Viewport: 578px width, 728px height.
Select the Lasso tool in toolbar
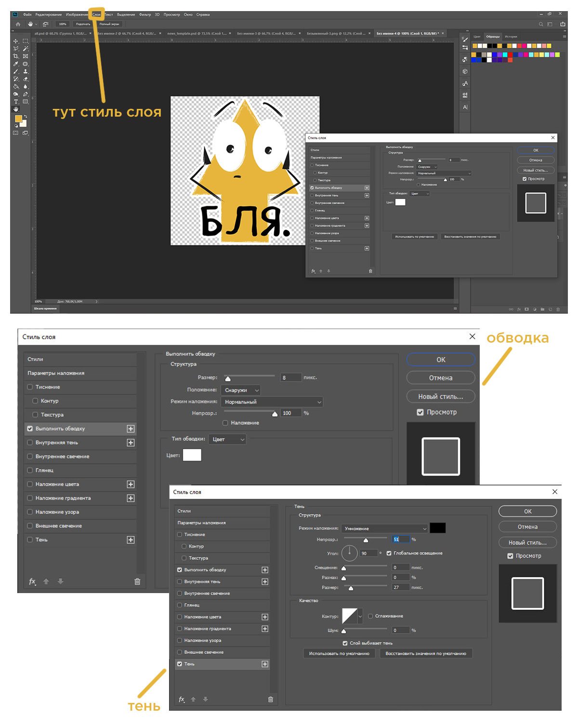click(x=15, y=49)
